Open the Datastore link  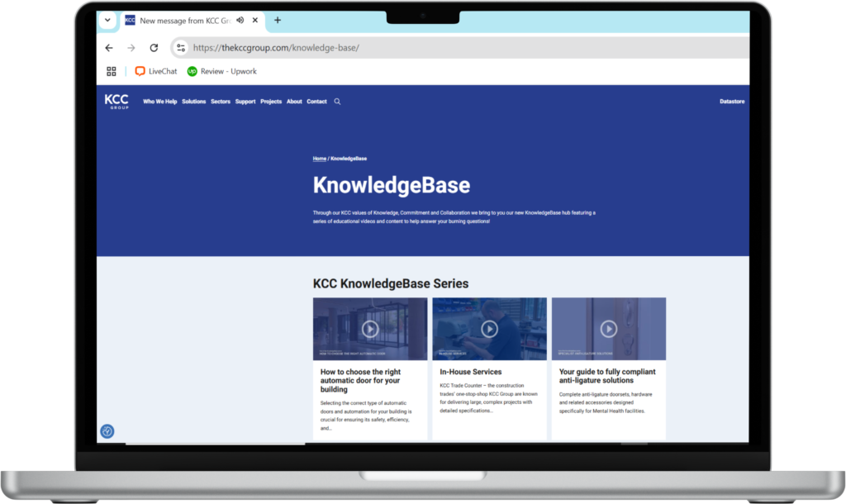pos(732,102)
